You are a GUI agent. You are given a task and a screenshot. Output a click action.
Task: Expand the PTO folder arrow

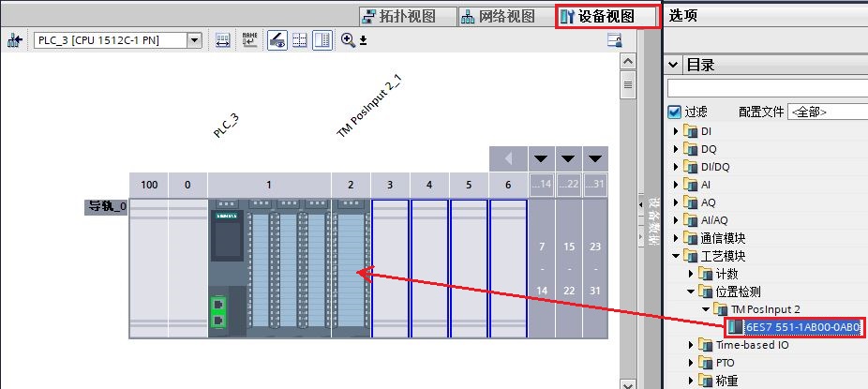click(691, 363)
